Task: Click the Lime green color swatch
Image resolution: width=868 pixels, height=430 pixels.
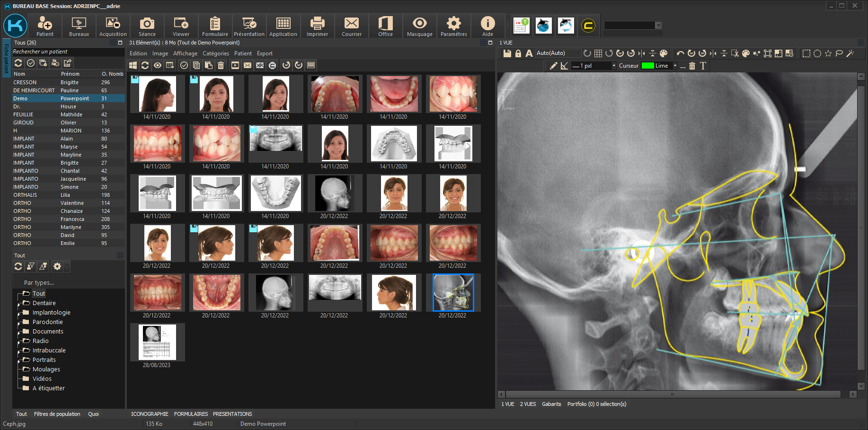Action: (x=647, y=66)
